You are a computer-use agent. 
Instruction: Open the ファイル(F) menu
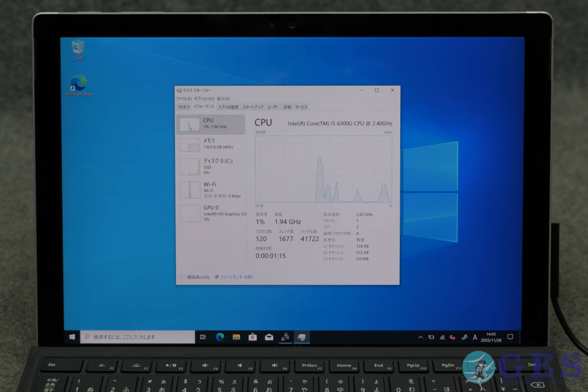(x=184, y=98)
